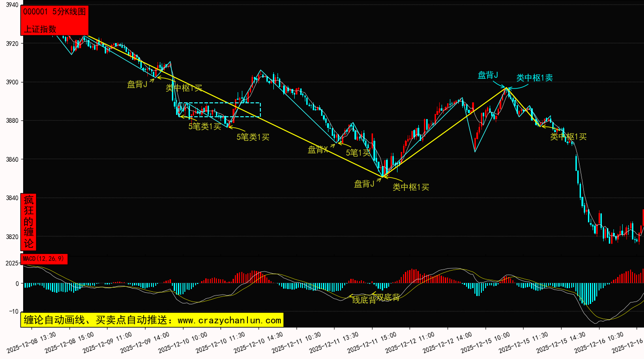Click the cyan 类中枢1卖 sell signal label
The image size is (644, 359).
[x=535, y=78]
